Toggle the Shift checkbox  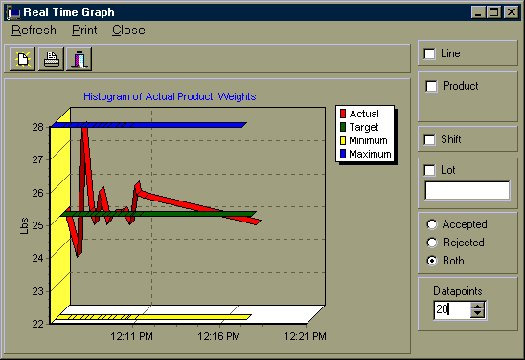[x=430, y=140]
